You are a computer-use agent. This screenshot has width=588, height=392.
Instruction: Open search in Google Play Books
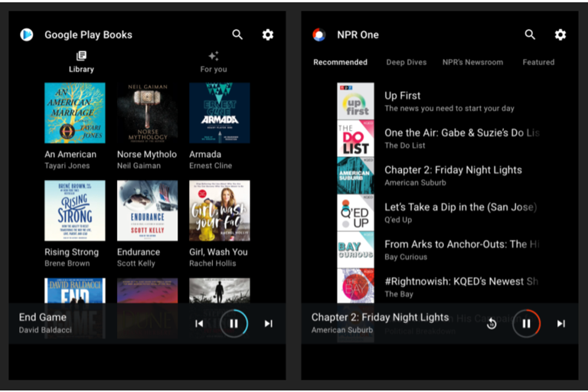coord(237,34)
